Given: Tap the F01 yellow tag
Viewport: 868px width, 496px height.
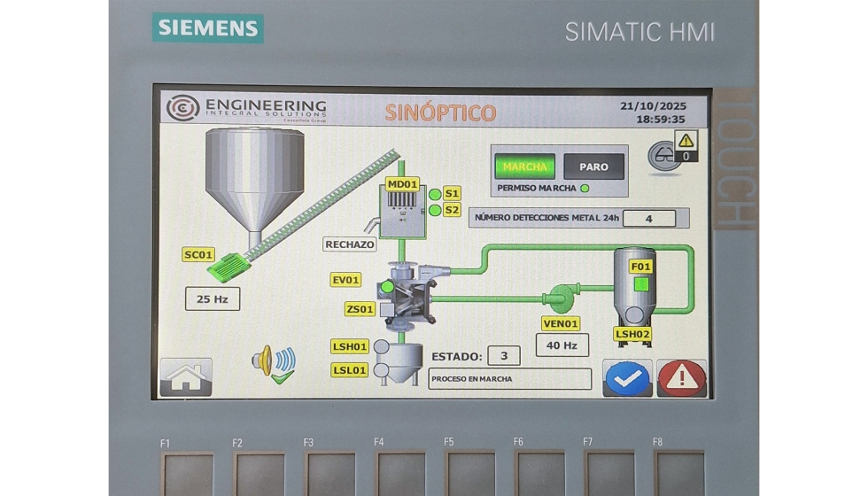Looking at the screenshot, I should tap(640, 267).
